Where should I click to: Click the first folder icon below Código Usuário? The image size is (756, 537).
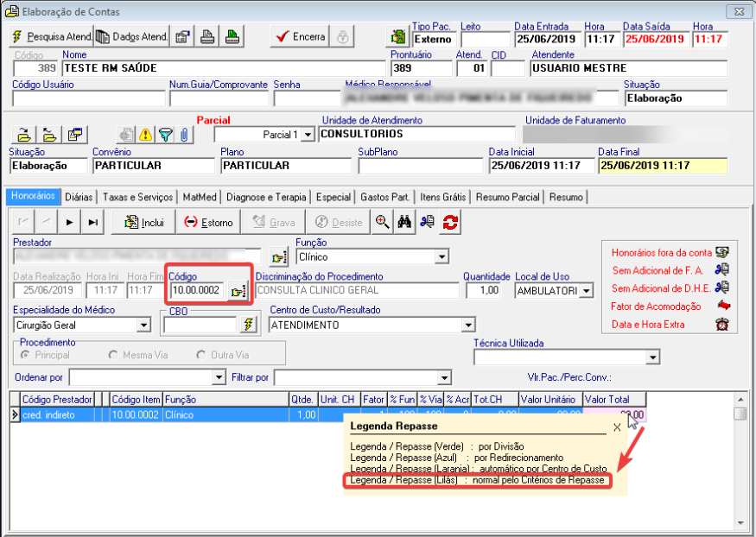[x=24, y=135]
